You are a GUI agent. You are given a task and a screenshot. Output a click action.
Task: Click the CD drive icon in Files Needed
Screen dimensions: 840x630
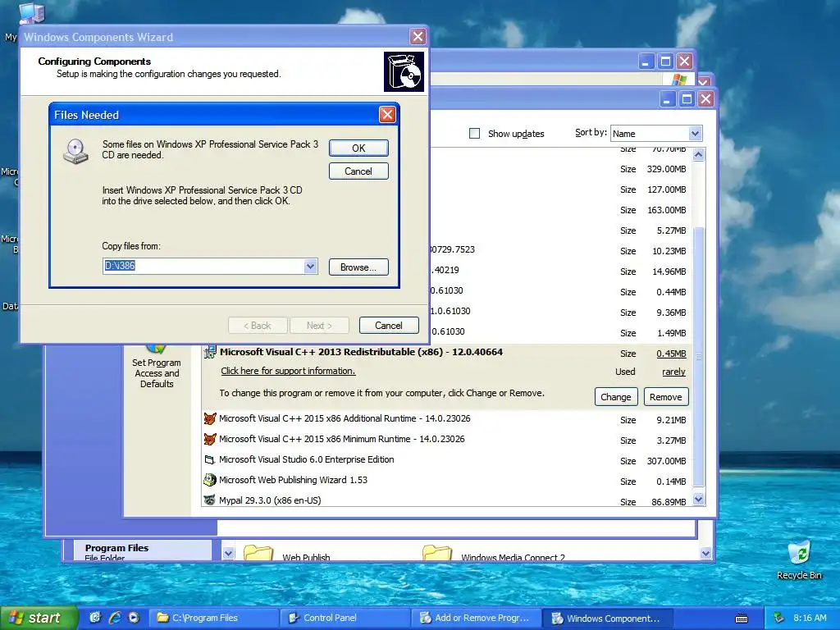(75, 151)
